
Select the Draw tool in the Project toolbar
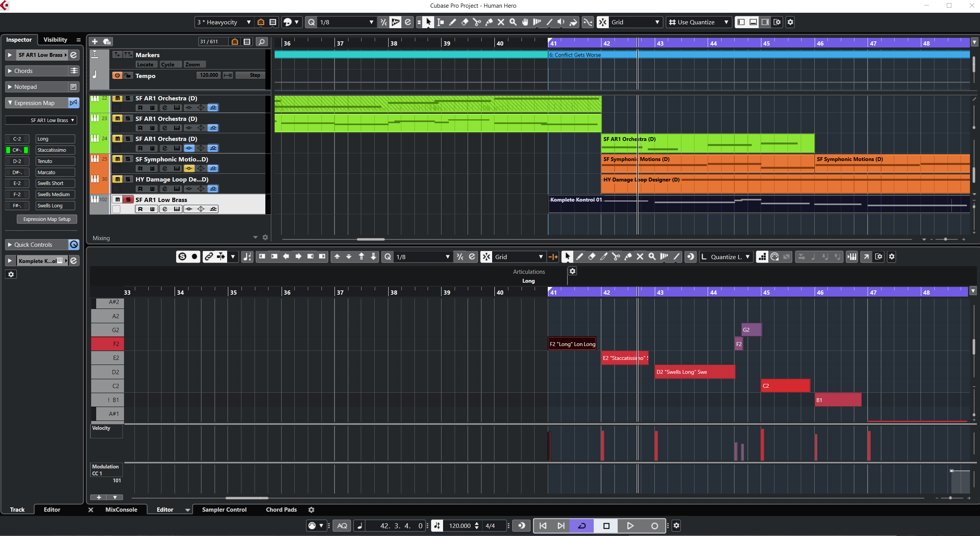coord(453,22)
